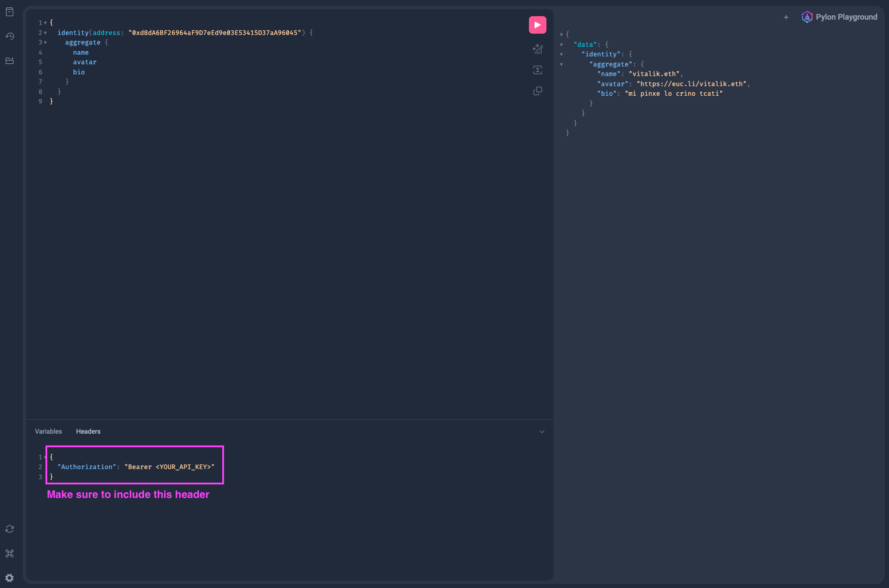Prettify the query with magic wand icon

[x=537, y=49]
